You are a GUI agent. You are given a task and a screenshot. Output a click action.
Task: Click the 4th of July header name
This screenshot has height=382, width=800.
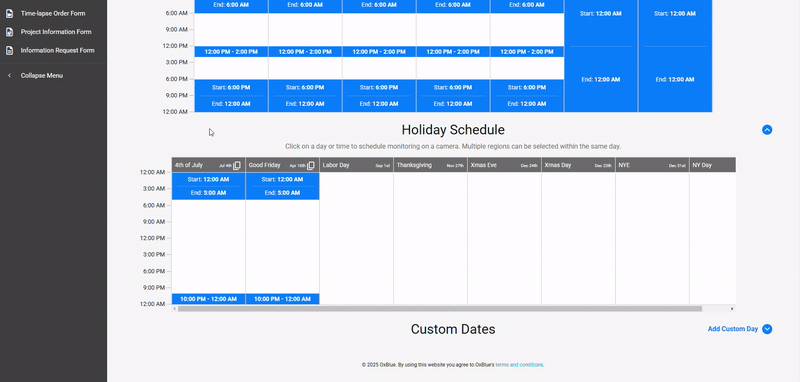tap(189, 165)
